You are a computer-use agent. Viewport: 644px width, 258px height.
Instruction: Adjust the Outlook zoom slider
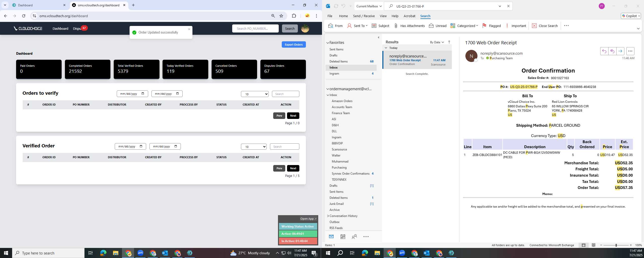click(x=616, y=245)
